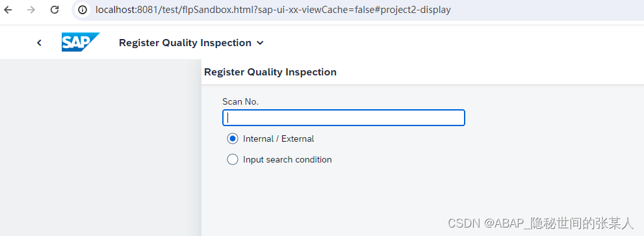Select the Internal / External radio circle

[x=233, y=138]
